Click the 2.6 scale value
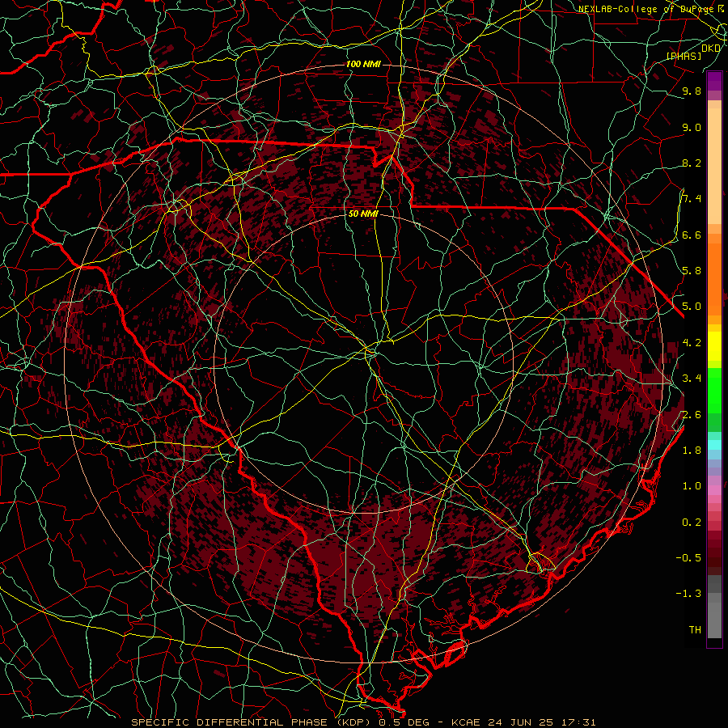 coord(692,415)
